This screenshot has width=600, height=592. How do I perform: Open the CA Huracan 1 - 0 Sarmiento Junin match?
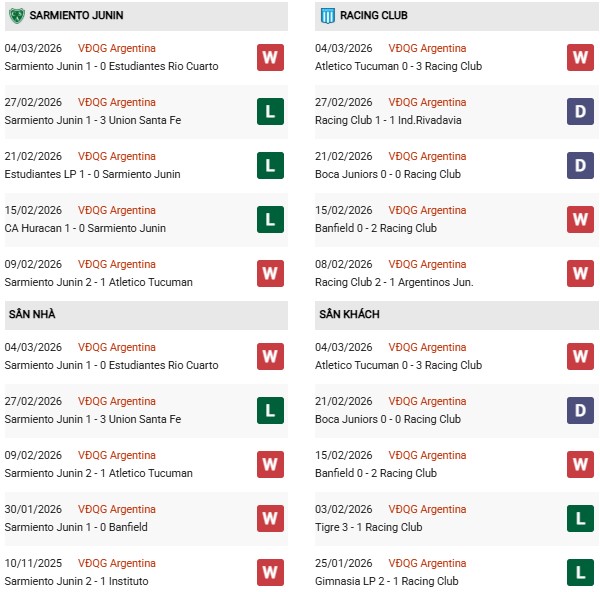click(x=85, y=228)
